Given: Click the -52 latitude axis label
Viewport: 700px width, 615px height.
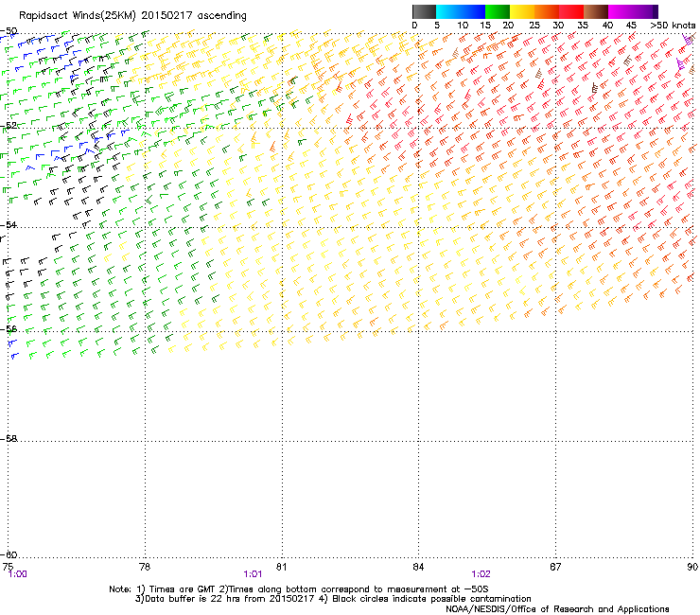Looking at the screenshot, I should click(x=9, y=126).
